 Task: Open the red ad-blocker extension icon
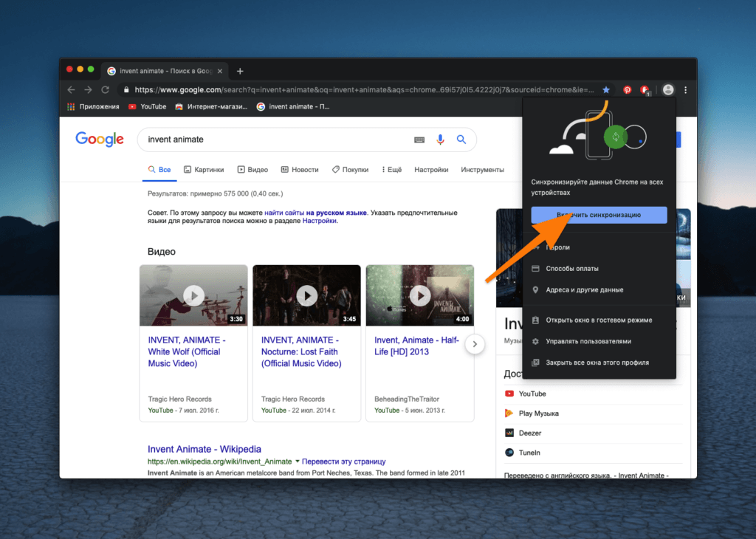point(645,89)
